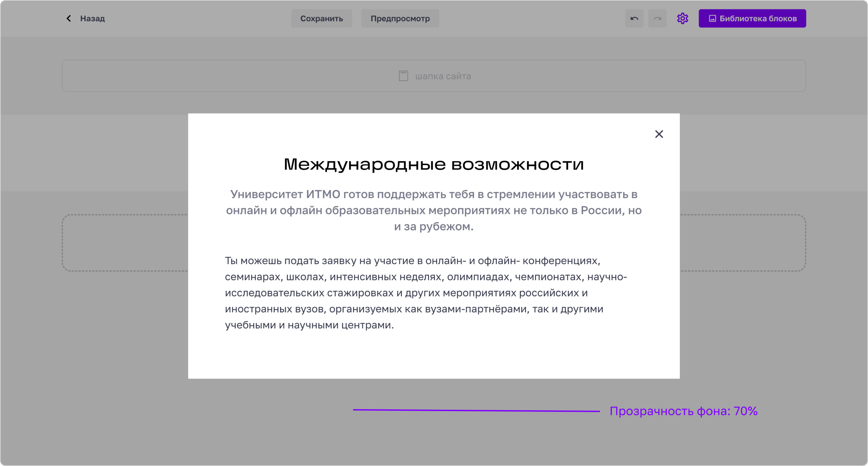Go back via Назад label
Screen dimensions: 868x466
click(92, 18)
